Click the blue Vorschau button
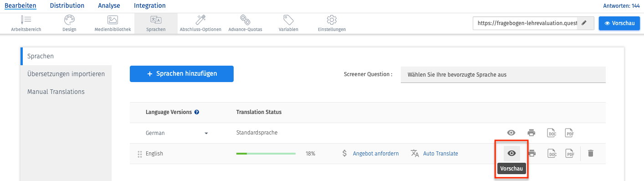 pyautogui.click(x=619, y=23)
